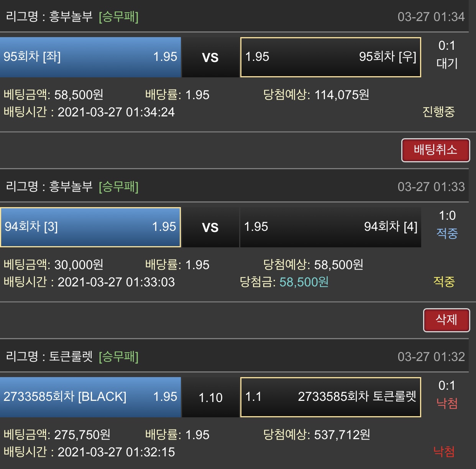476x469 pixels.
Task: Click the red 낙첨 status at bottom
Action: 444,452
